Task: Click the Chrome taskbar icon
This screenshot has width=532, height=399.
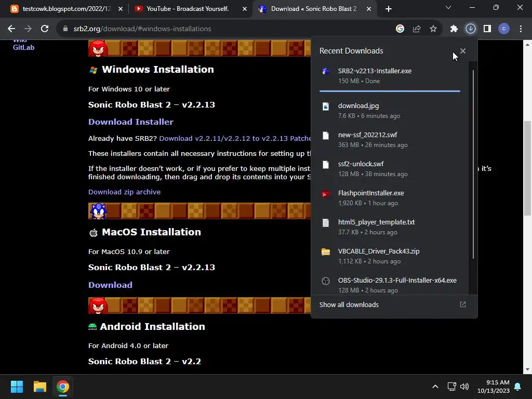Action: [63, 387]
